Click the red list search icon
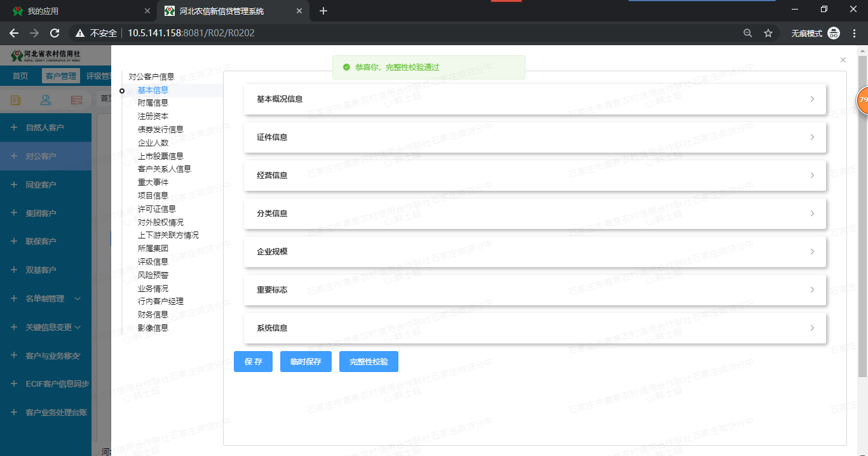The height and width of the screenshot is (456, 868). click(77, 100)
